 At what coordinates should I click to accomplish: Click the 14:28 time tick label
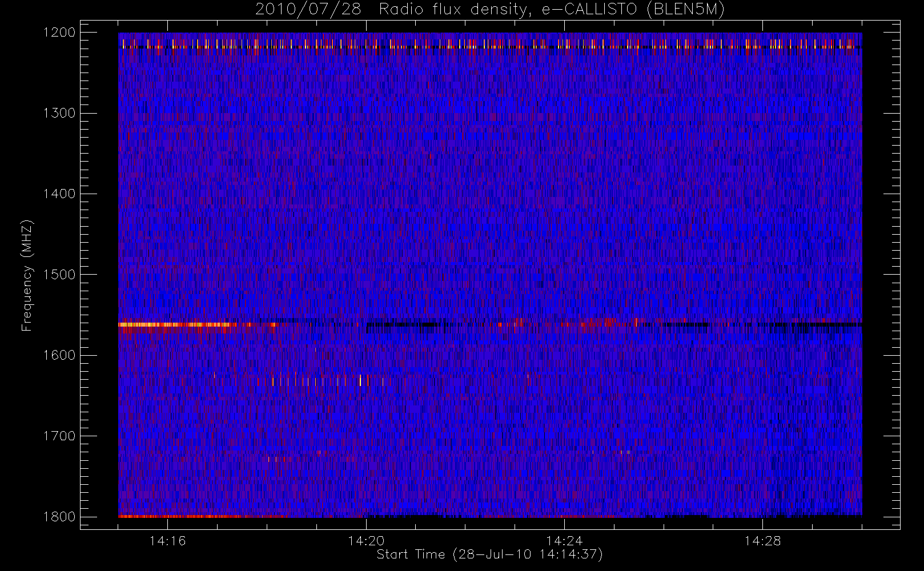[762, 540]
